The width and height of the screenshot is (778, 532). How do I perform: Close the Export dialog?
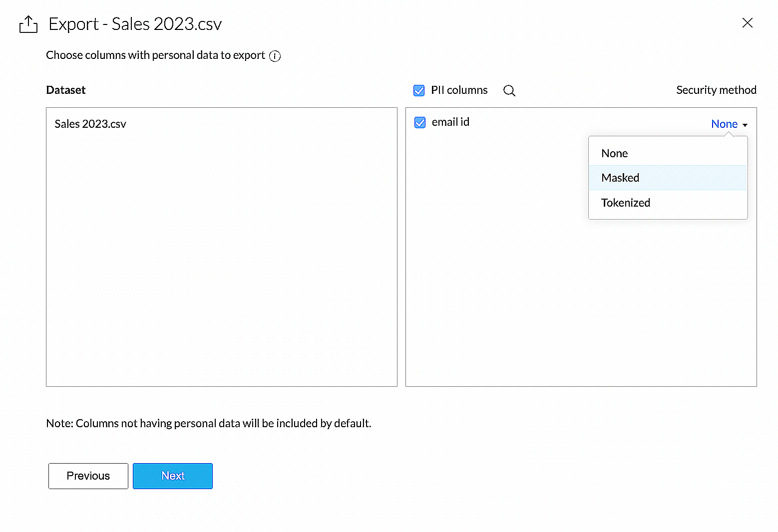747,23
